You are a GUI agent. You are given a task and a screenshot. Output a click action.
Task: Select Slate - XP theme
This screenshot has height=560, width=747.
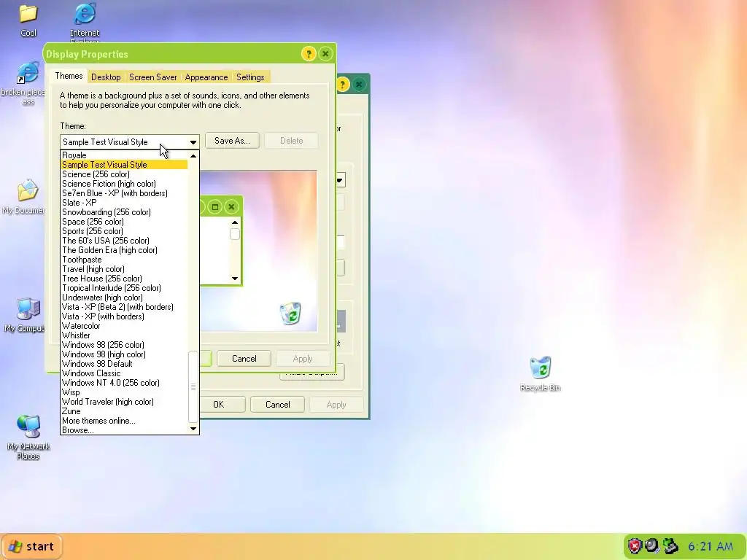click(x=124, y=203)
